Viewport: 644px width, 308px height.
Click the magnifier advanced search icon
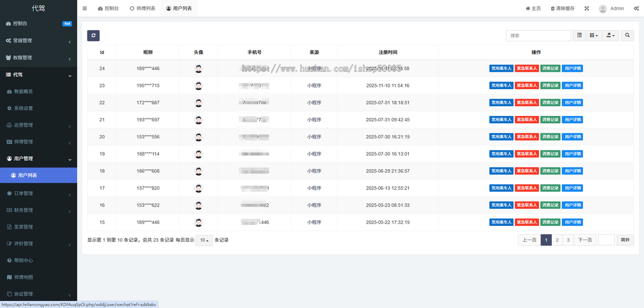pyautogui.click(x=626, y=35)
